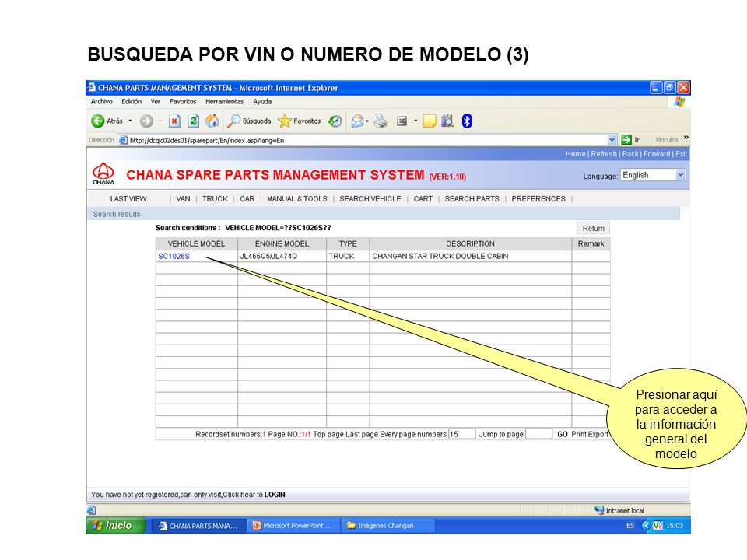
Task: Refresh page with green arrows icon
Action: tap(194, 121)
